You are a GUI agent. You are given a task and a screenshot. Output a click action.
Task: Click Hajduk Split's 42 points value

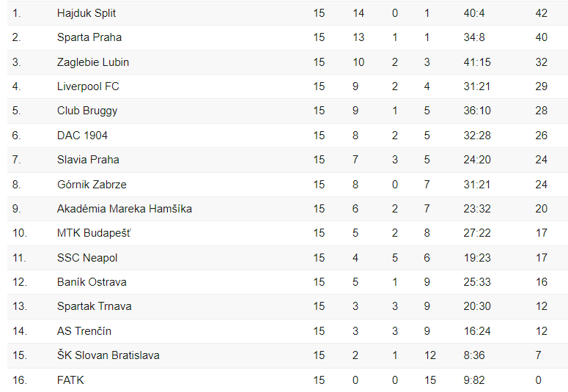[x=542, y=13]
